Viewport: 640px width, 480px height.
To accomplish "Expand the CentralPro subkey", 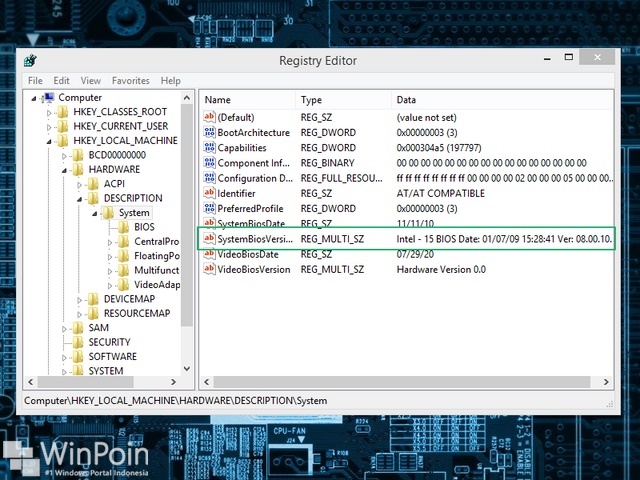I will [110, 242].
